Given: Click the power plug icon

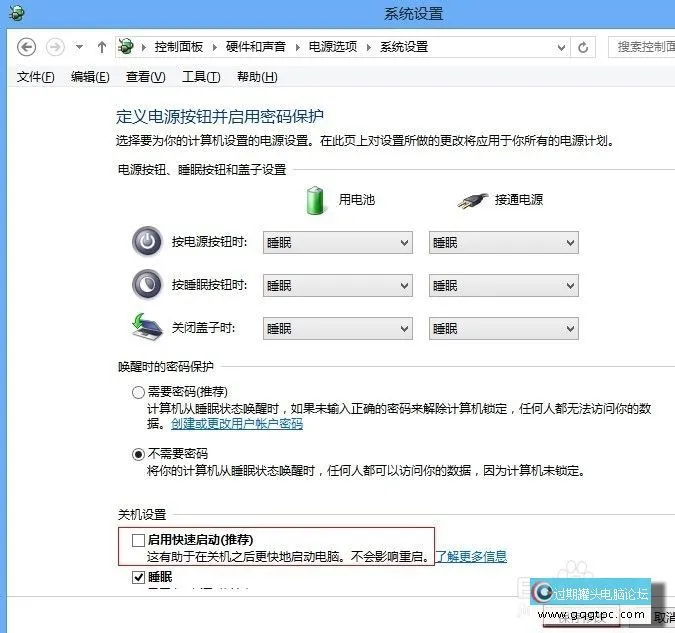Looking at the screenshot, I should click(x=472, y=201).
